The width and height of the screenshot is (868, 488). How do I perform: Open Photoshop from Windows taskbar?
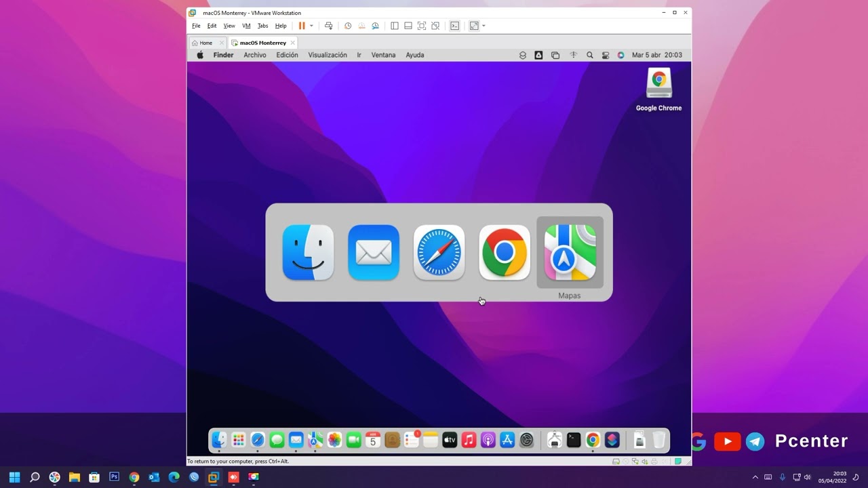114,477
